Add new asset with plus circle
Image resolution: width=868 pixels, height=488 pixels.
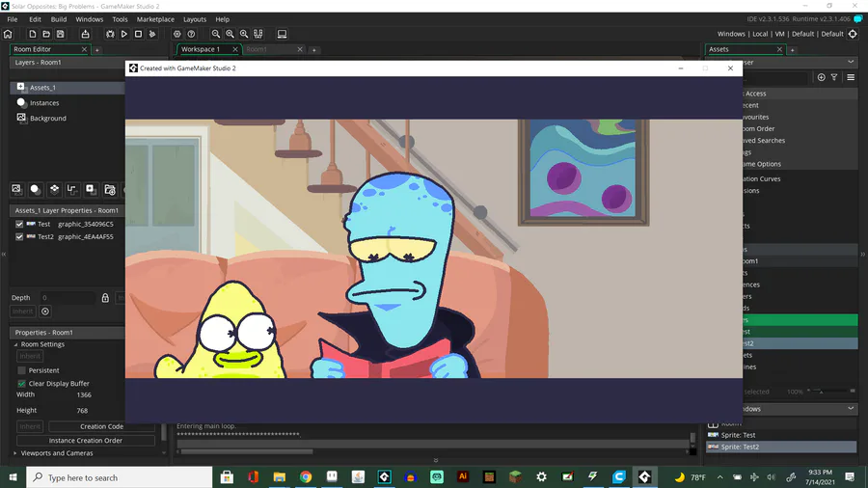(x=822, y=77)
